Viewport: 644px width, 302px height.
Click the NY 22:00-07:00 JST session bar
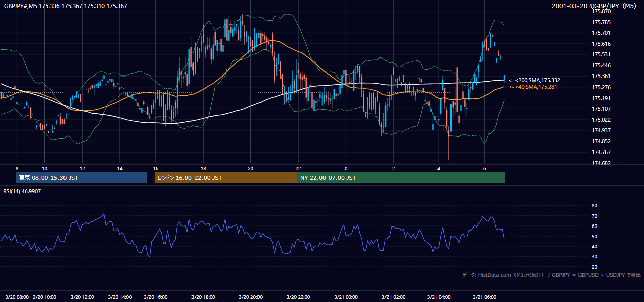click(401, 178)
